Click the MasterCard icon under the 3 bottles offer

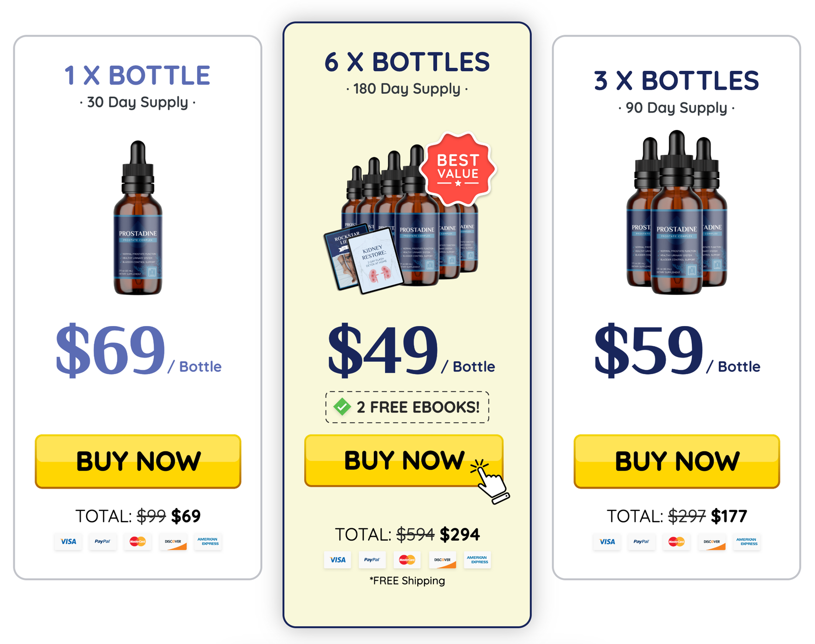[x=676, y=542]
